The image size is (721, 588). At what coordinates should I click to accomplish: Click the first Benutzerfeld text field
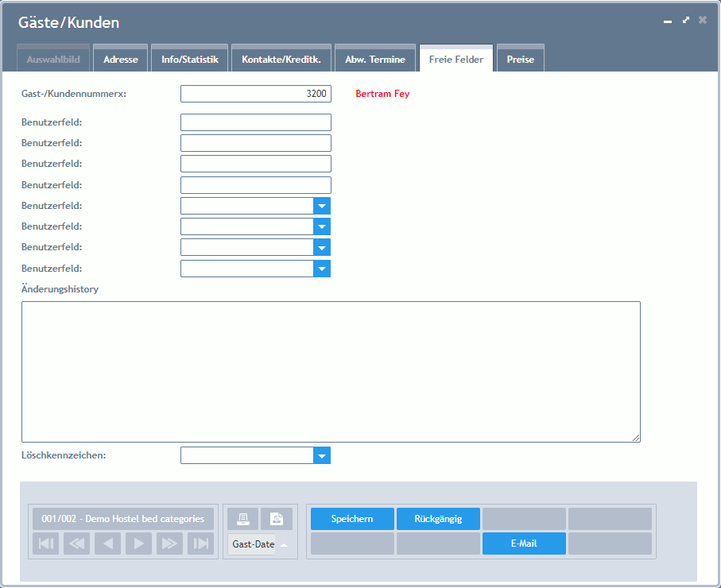256,122
